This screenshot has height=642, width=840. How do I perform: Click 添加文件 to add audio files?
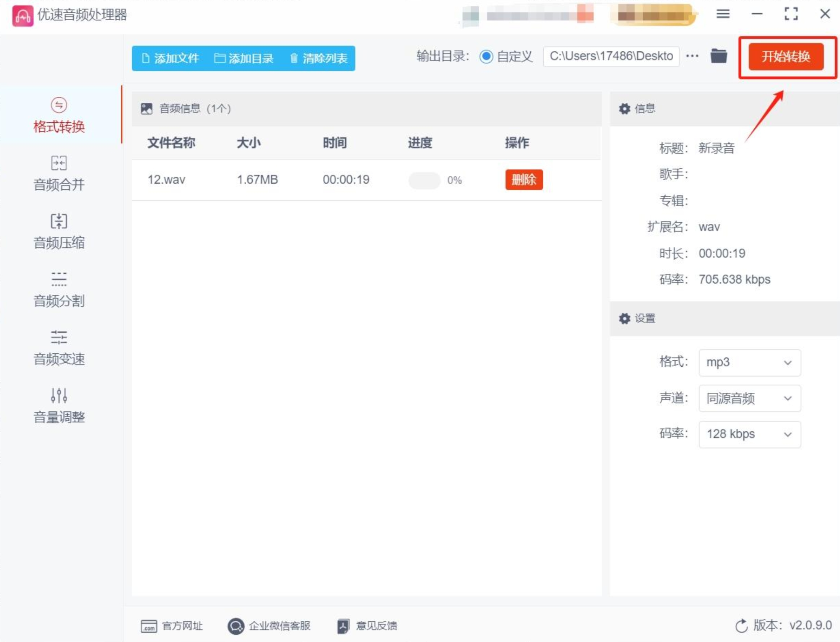pos(171,58)
